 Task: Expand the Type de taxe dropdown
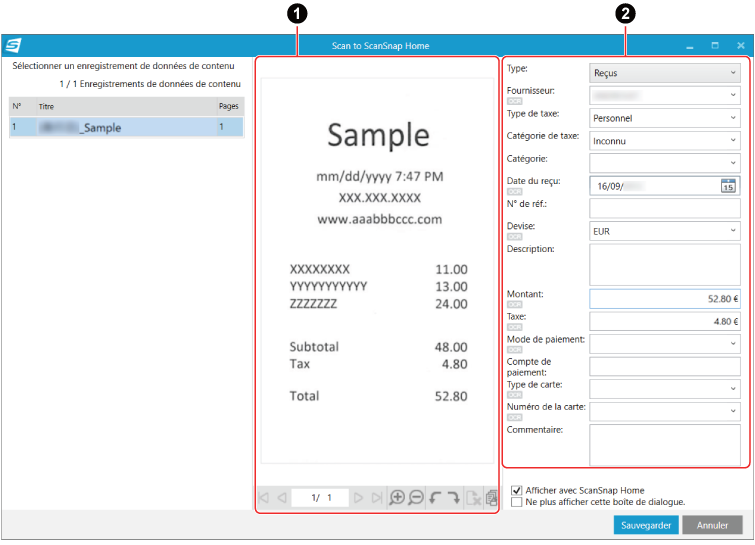664,118
